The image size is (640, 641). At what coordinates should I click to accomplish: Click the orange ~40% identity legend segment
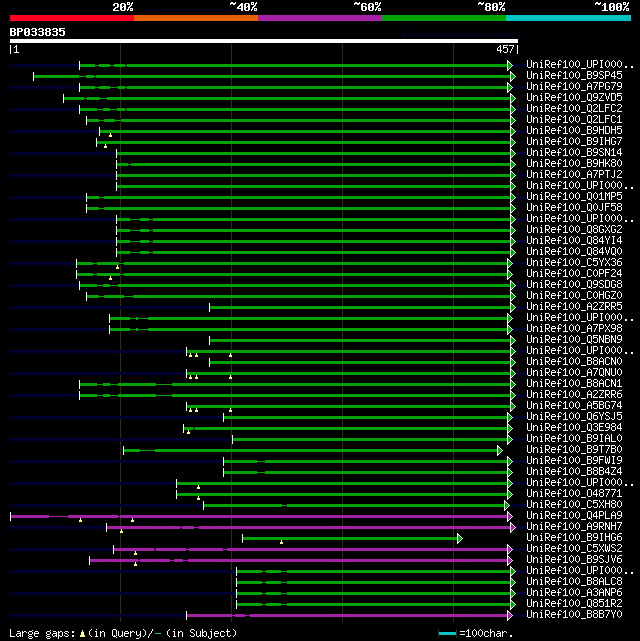click(x=196, y=18)
